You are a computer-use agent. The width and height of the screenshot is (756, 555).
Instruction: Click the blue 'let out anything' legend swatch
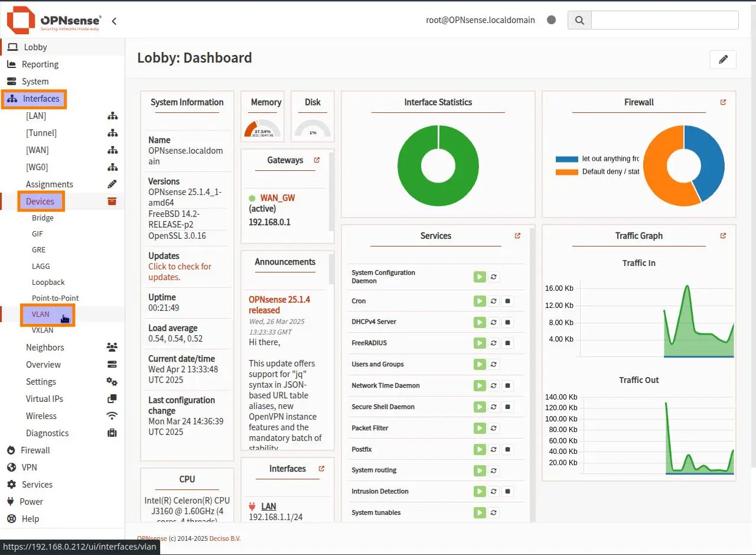[x=567, y=159]
